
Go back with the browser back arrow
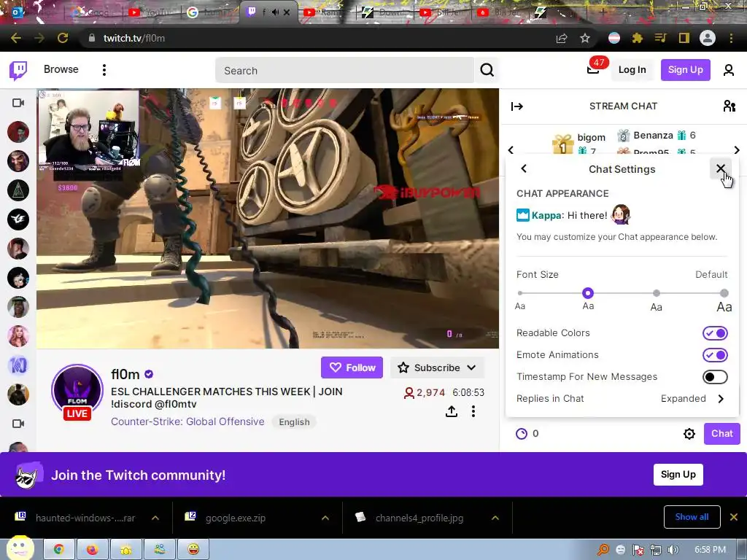point(16,38)
